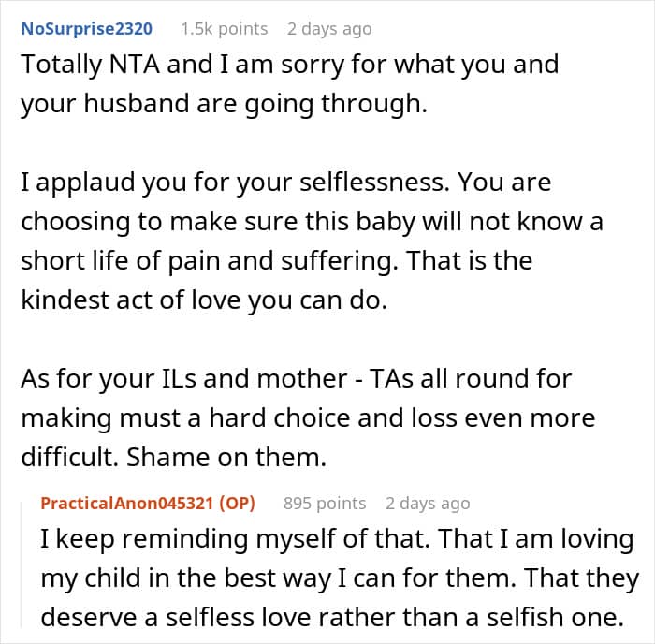Click the 'short life of pain and suffering' line
655x644 pixels.
[277, 261]
